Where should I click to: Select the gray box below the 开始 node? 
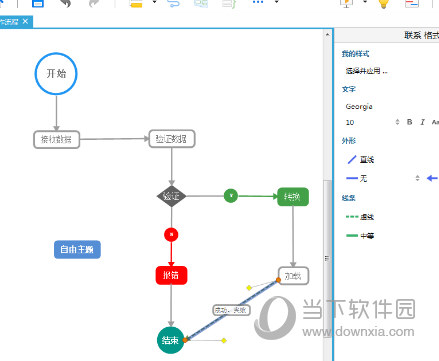pos(57,139)
